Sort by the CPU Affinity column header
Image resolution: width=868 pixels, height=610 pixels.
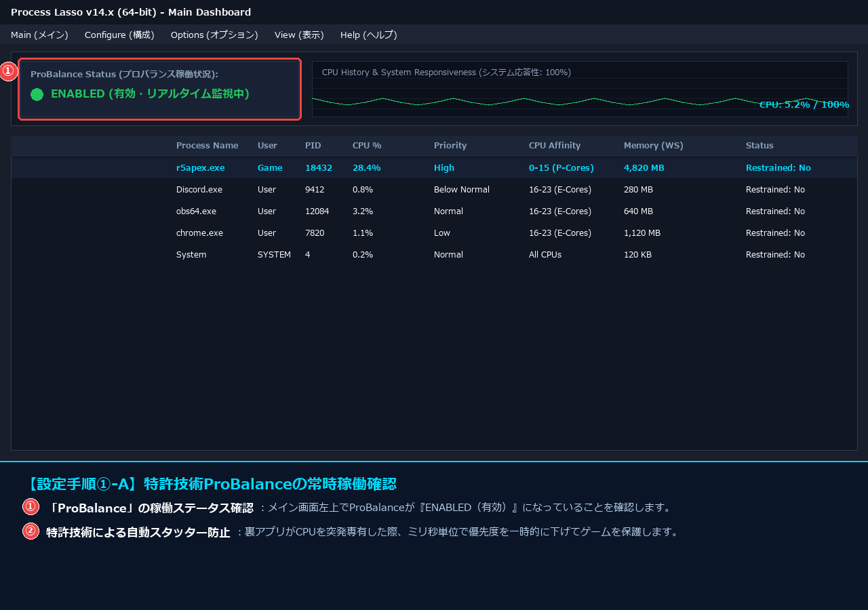(x=555, y=146)
